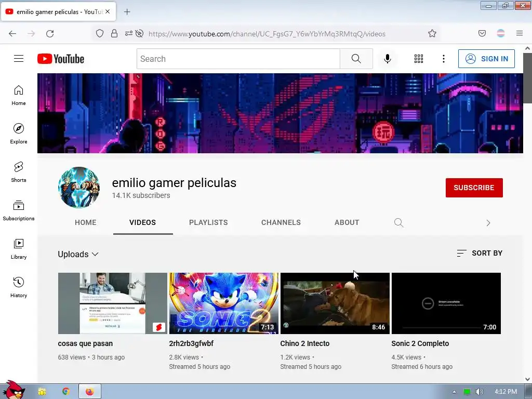Open the Firefox application menu
532x399 pixels.
520,33
